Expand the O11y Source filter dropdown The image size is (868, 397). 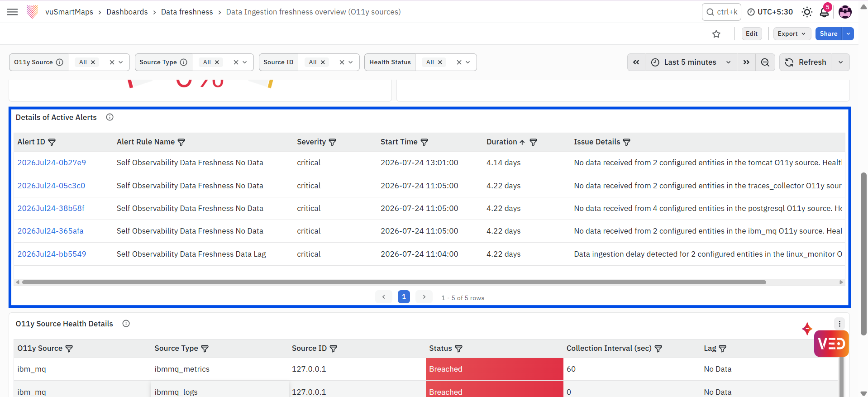121,62
